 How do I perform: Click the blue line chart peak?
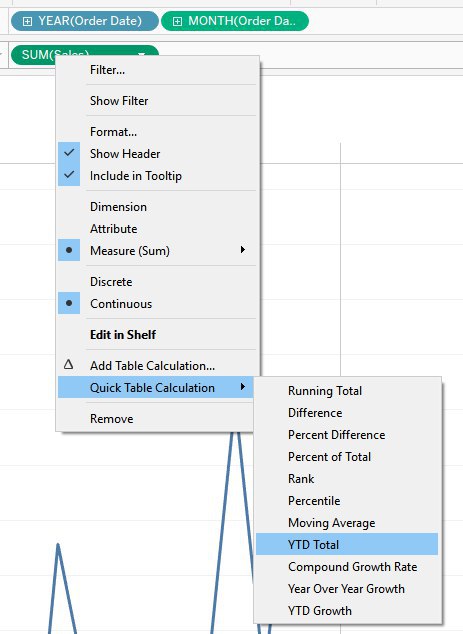tap(58, 546)
